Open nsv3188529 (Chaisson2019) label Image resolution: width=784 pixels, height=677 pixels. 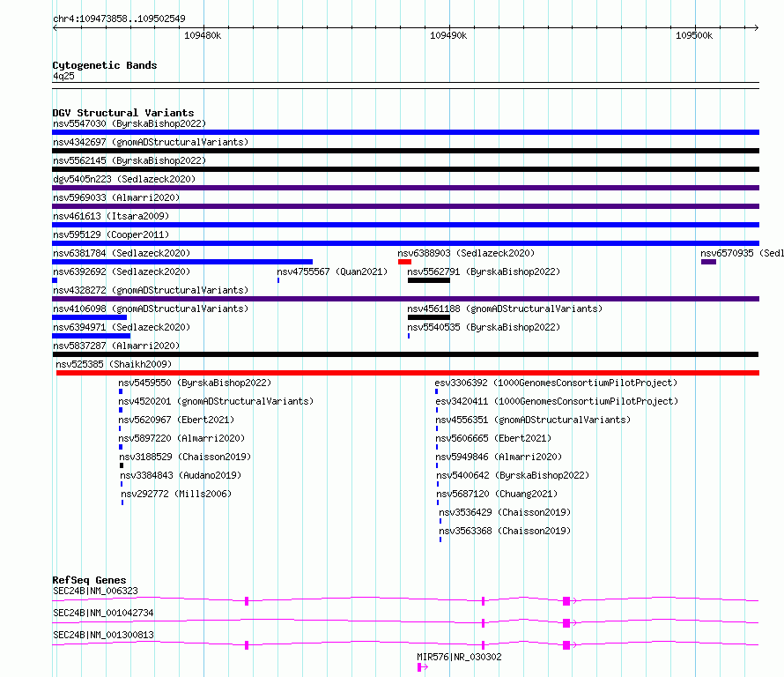tap(185, 457)
